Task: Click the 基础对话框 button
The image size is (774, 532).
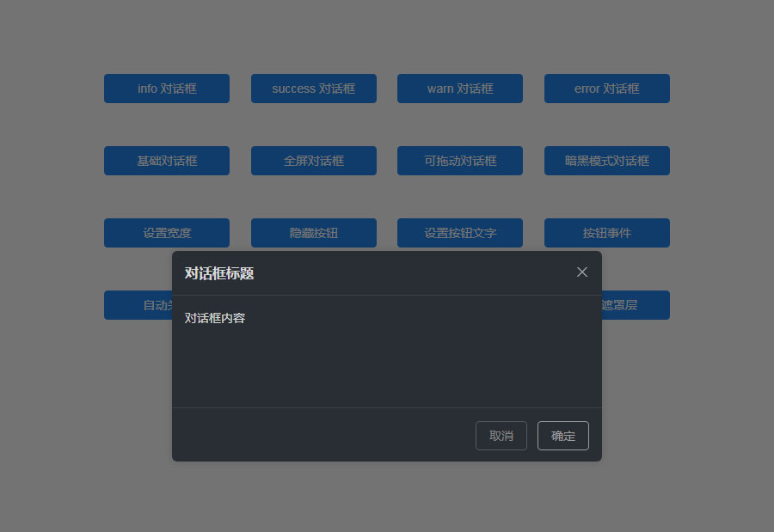Action: [167, 161]
